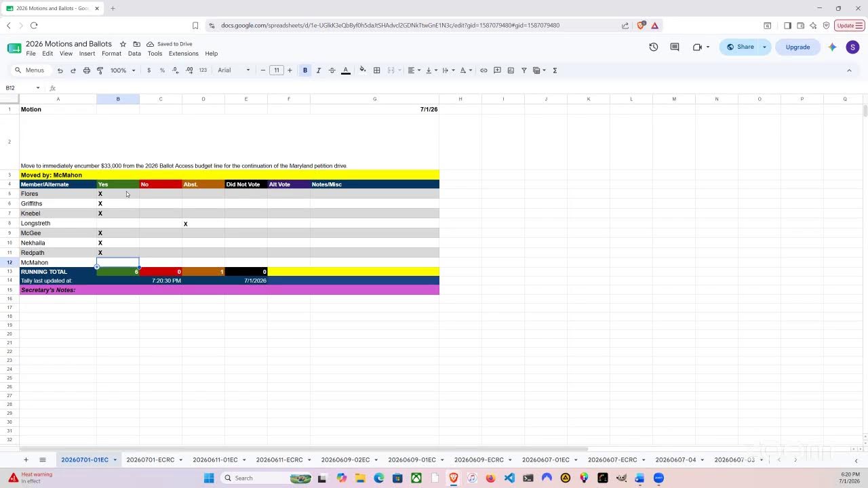Toggle italic formatting
The height and width of the screenshot is (488, 868).
click(318, 70)
